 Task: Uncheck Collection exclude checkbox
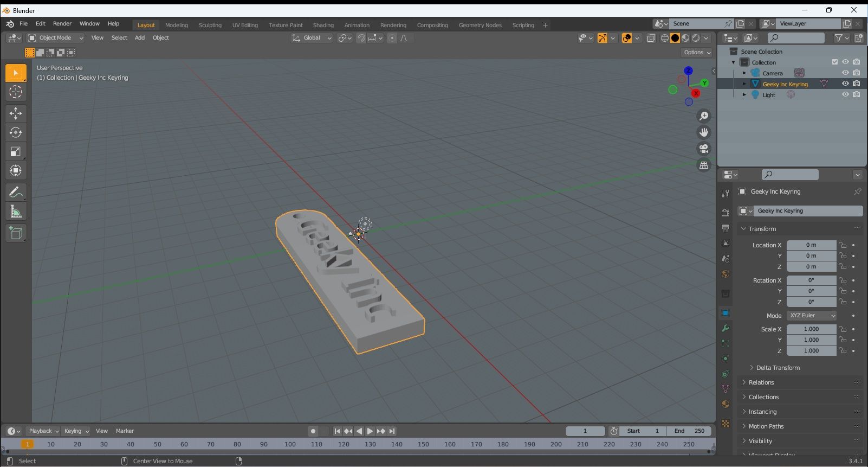tap(835, 62)
